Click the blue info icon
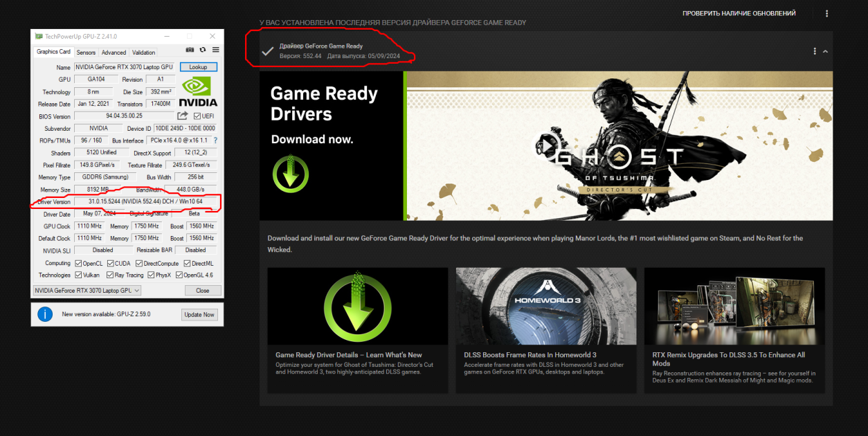The height and width of the screenshot is (436, 868). [45, 314]
